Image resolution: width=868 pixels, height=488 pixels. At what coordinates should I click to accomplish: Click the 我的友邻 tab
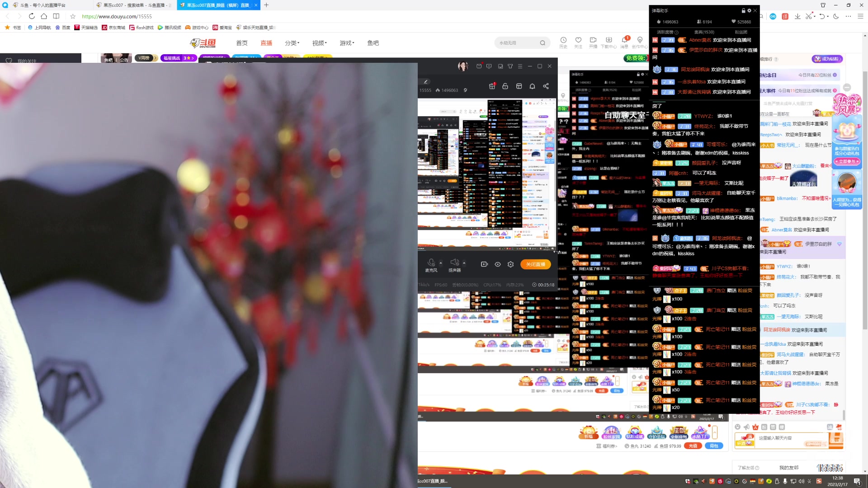(x=789, y=468)
